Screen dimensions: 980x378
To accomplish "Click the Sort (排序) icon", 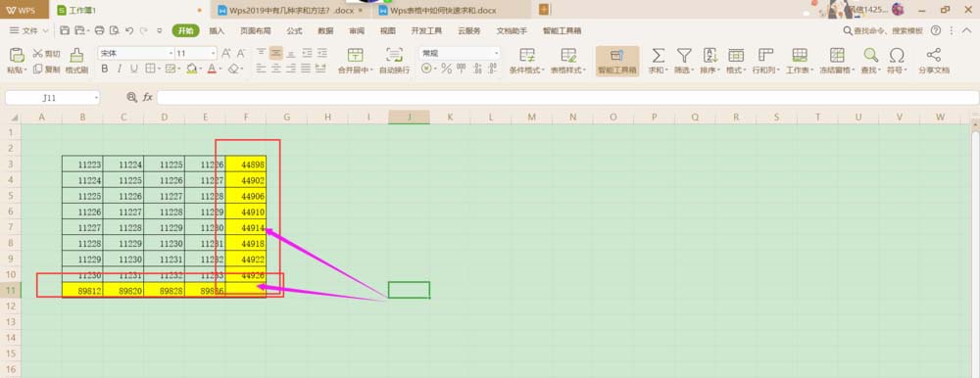I will 710,55.
